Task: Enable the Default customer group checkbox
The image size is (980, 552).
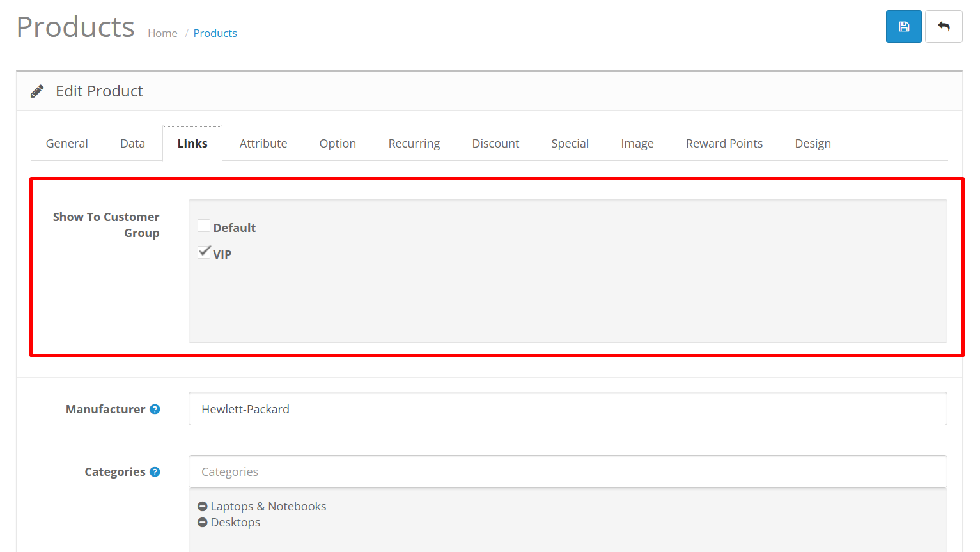Action: point(204,226)
